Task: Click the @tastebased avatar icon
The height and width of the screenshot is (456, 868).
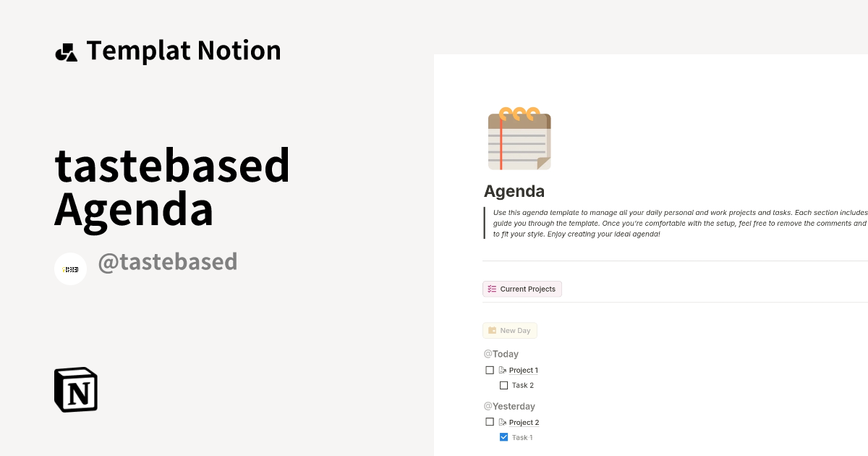Action: [x=70, y=269]
